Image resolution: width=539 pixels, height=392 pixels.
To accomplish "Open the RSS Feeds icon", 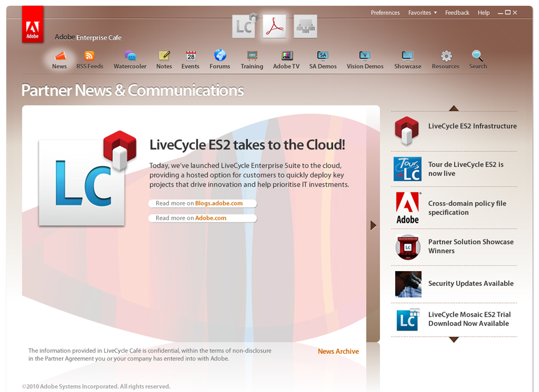I will click(x=90, y=55).
